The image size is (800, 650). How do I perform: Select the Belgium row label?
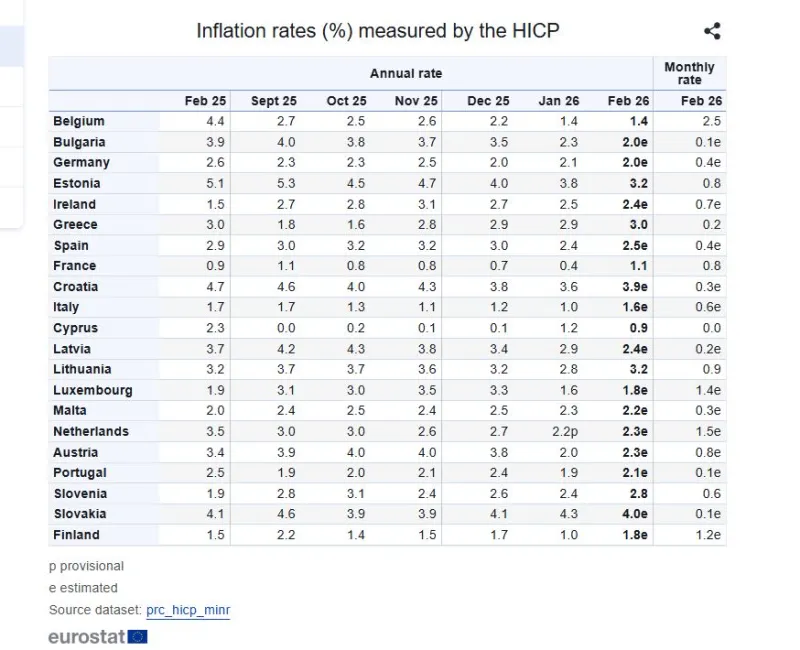[78, 121]
